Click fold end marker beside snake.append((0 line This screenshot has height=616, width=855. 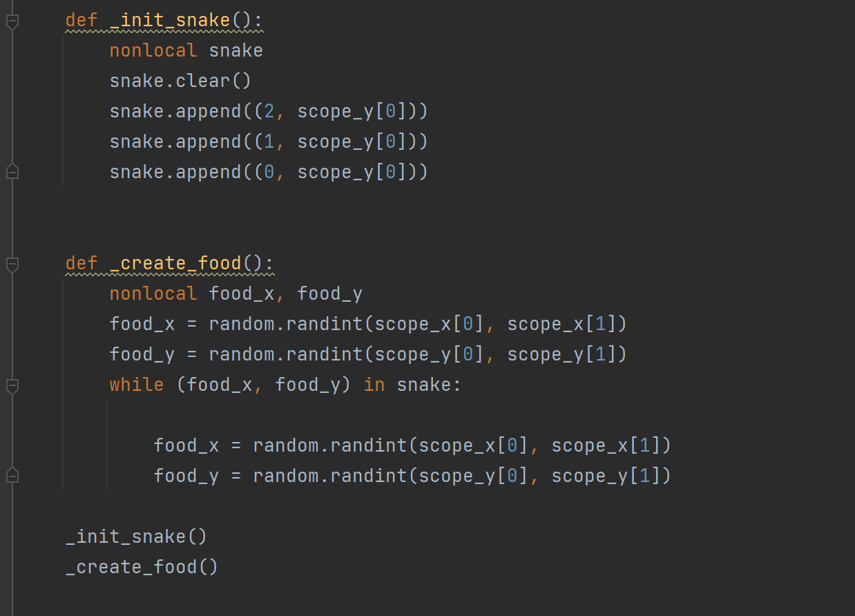tap(12, 171)
